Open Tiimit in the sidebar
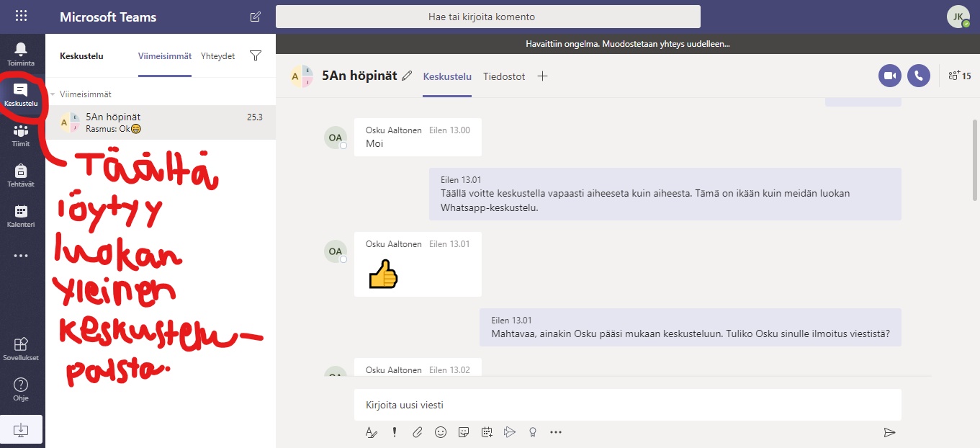Image resolution: width=980 pixels, height=448 pixels. [21, 135]
